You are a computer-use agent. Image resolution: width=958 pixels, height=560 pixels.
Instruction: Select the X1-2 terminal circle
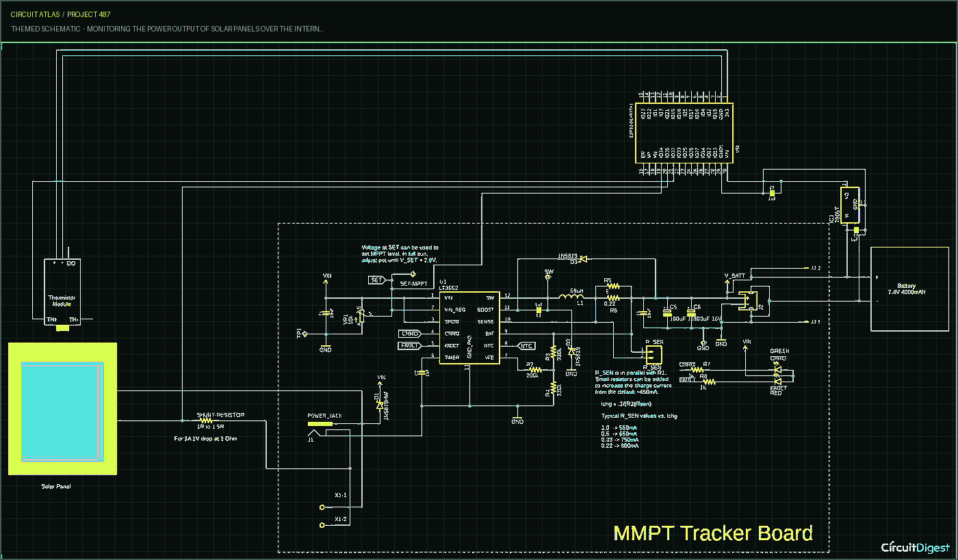coord(322,524)
